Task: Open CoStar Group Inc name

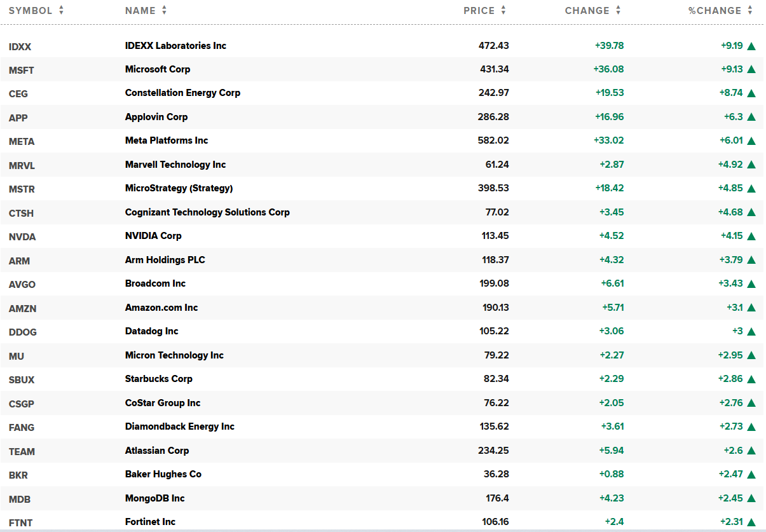Action: pyautogui.click(x=163, y=403)
